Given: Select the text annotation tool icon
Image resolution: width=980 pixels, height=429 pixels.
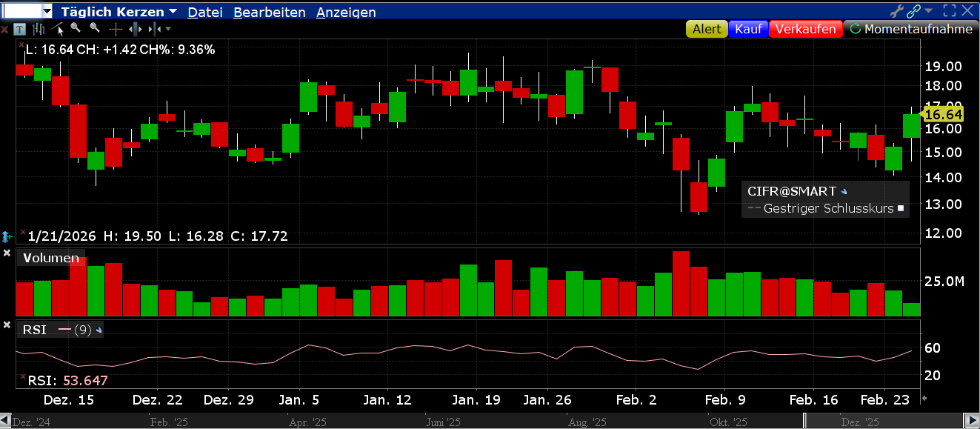Looking at the screenshot, I should click(19, 29).
